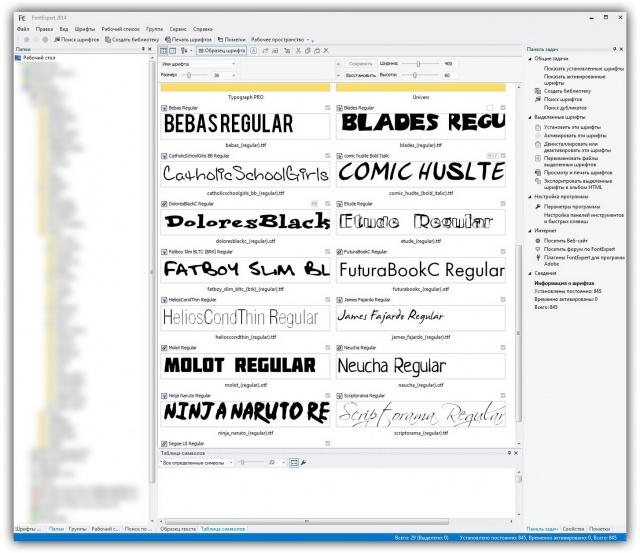Check the James Fajardo Regular checkbox
640x553 pixels.
tap(503, 299)
